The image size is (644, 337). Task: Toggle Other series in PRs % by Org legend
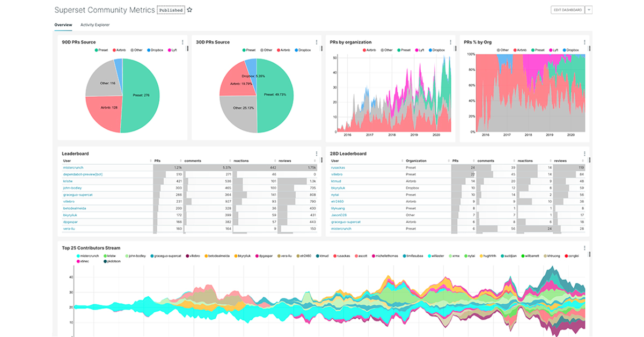[x=504, y=50]
